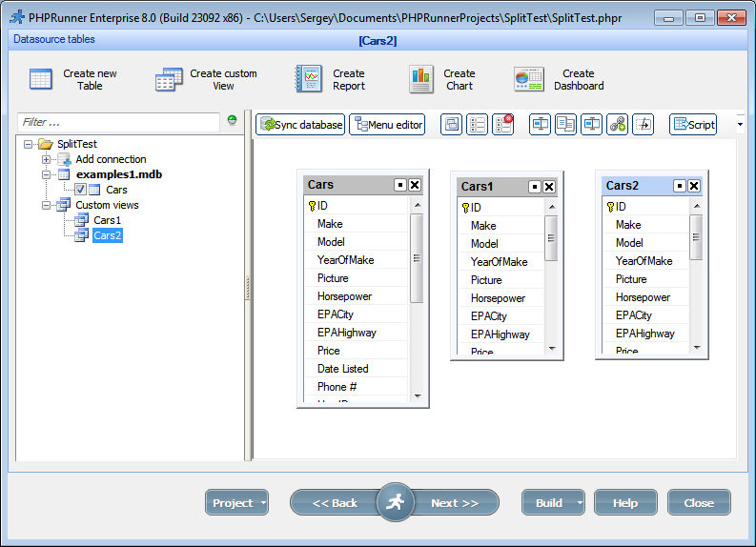Click the green filter indicator dot
This screenshot has height=547, width=756.
[x=232, y=120]
